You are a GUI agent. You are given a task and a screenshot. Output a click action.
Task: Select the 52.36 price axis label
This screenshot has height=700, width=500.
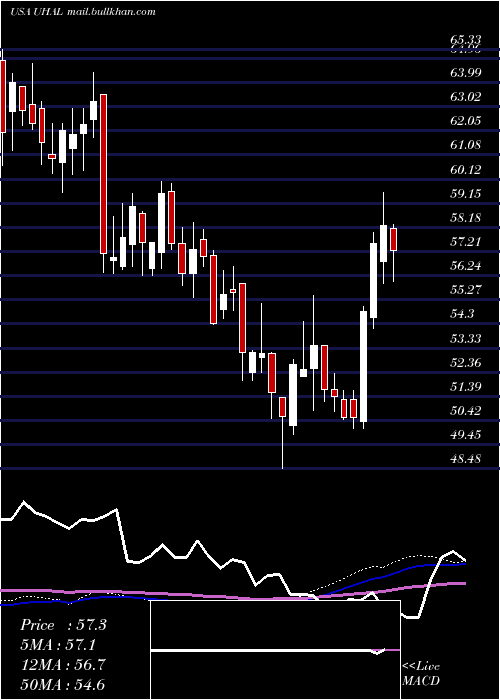(x=466, y=363)
